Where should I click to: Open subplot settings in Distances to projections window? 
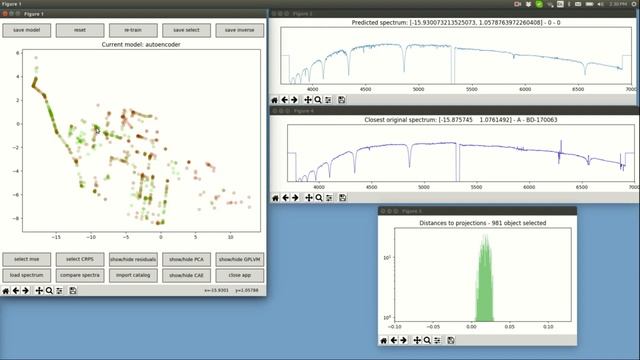(x=437, y=340)
